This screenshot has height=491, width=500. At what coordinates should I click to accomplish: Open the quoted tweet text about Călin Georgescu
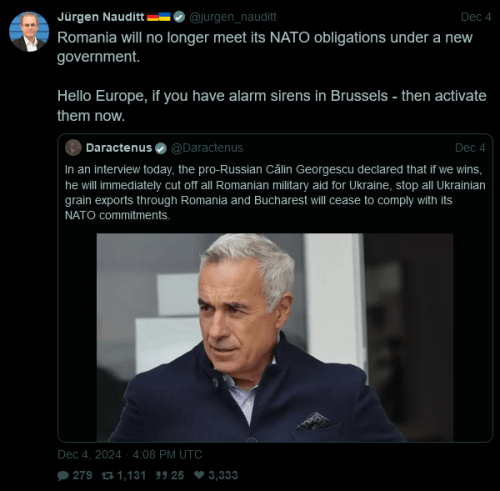(x=275, y=192)
